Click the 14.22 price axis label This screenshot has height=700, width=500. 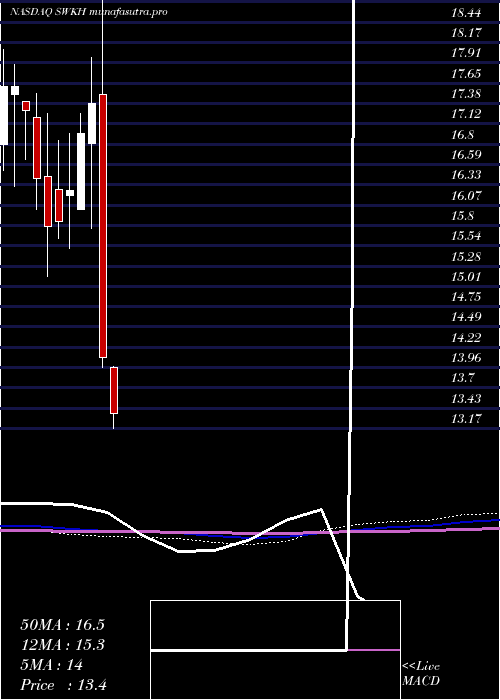coord(466,338)
